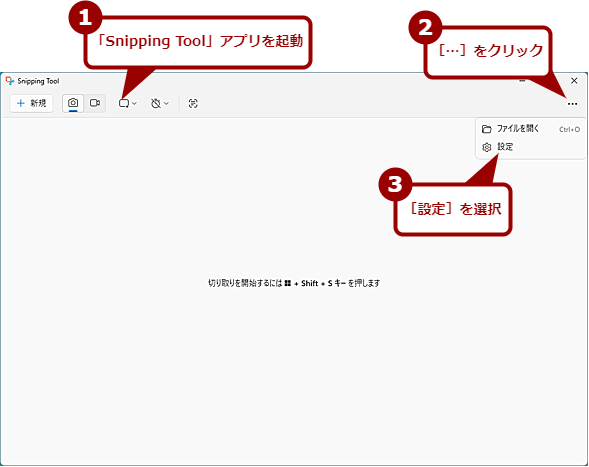Select the camera snip mode
This screenshot has width=589, height=467.
pos(73,103)
